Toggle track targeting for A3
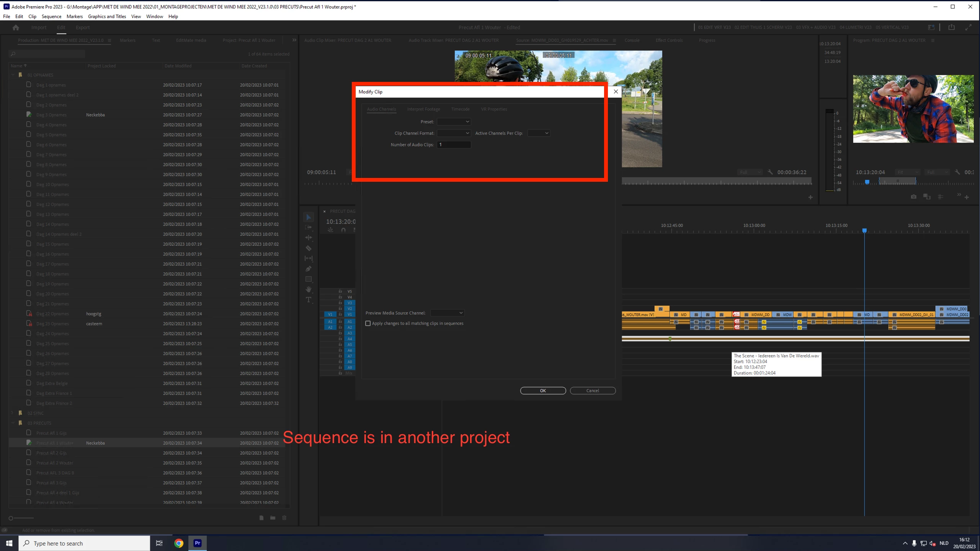The image size is (980, 551). coord(350,333)
